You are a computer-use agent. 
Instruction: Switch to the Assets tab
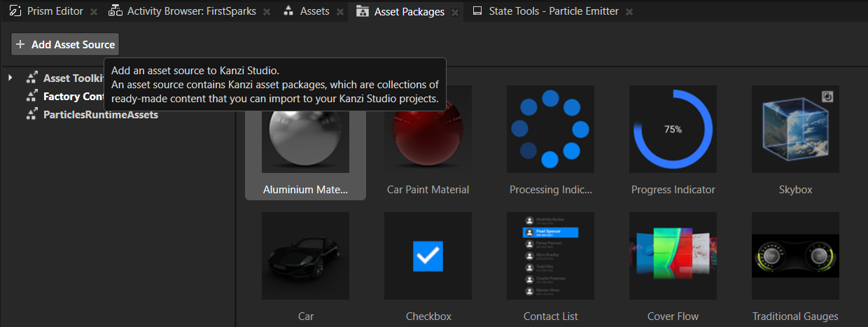click(x=314, y=11)
